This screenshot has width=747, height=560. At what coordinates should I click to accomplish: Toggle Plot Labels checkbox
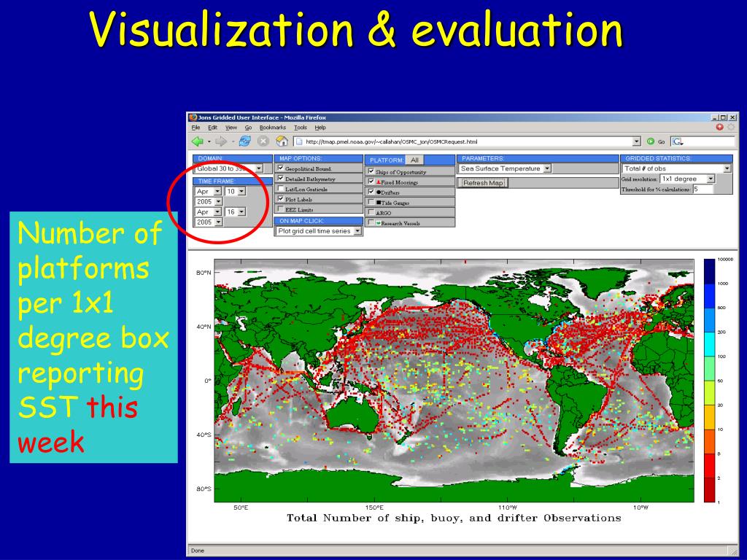click(281, 198)
